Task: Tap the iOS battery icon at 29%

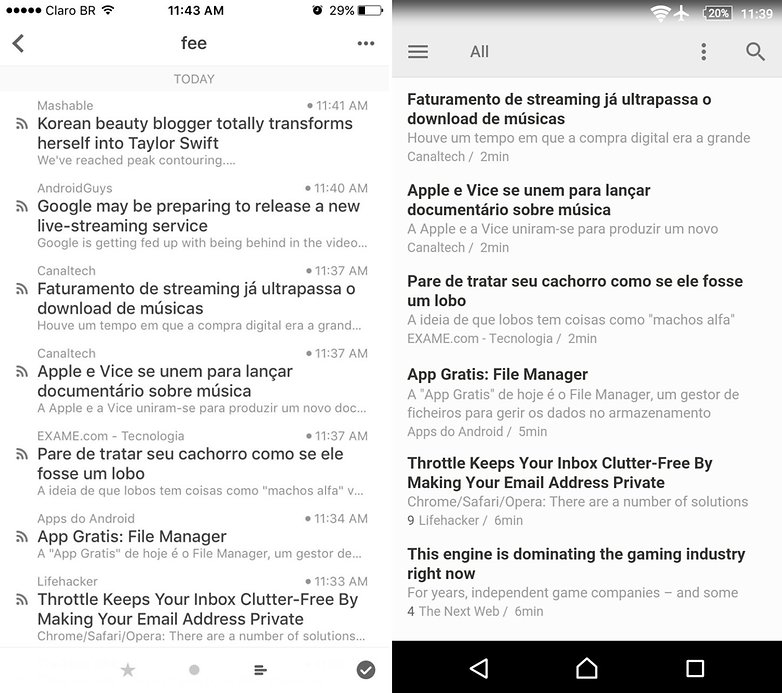Action: pos(371,10)
